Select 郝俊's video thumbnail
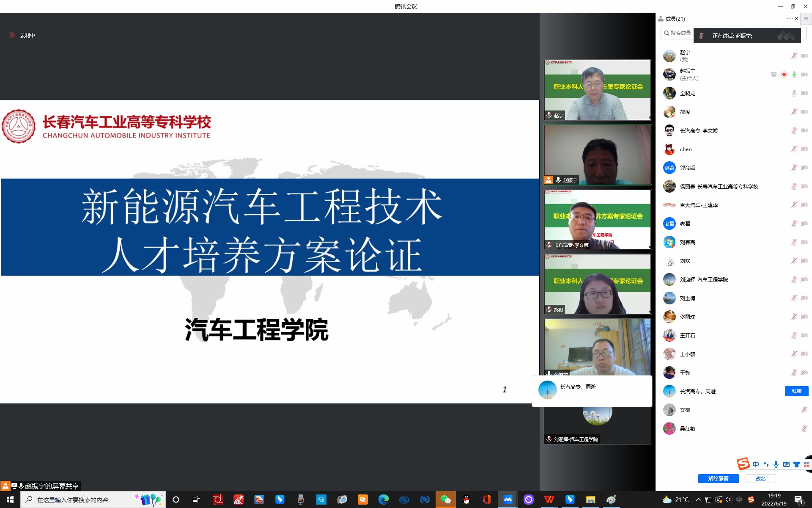The width and height of the screenshot is (812, 508). pos(597,284)
